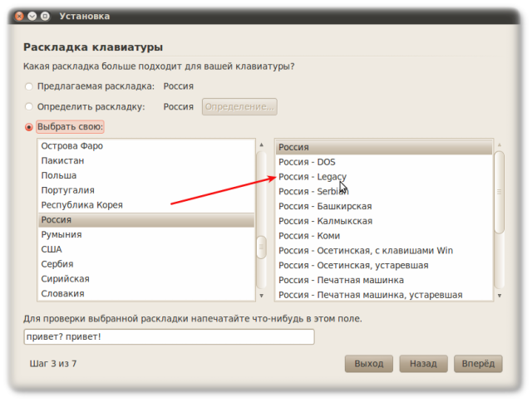Click the variant list scrollbar thumb
The image size is (532, 402).
499,191
